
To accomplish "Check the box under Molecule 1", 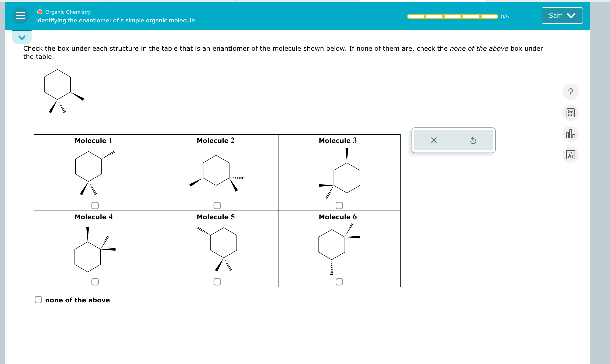I will (x=95, y=205).
